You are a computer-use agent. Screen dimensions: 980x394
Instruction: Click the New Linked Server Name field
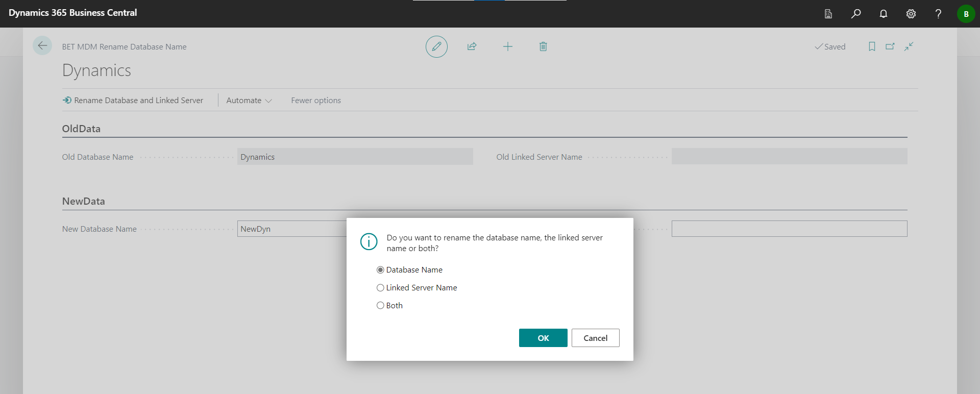[790, 229]
